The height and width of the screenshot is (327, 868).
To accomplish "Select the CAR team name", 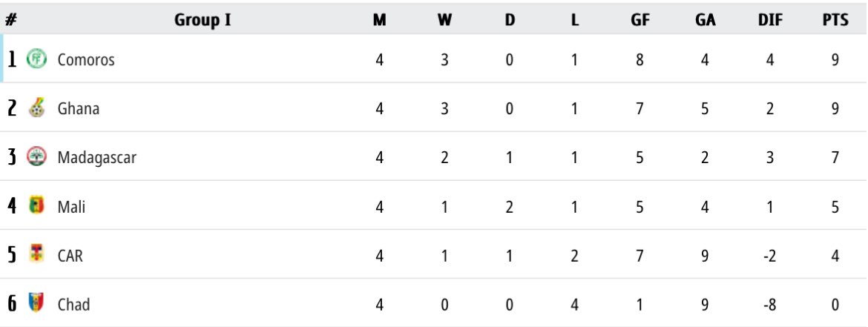I will point(70,256).
